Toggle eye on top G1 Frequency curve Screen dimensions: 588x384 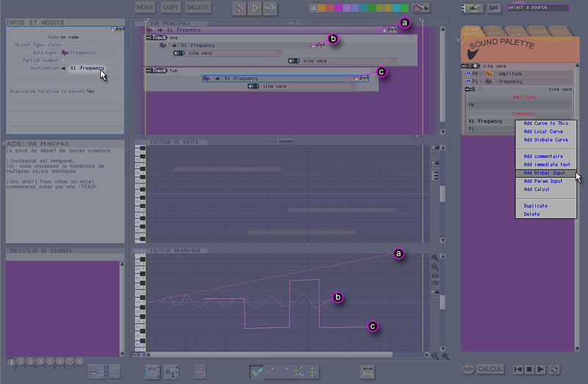[x=392, y=30]
